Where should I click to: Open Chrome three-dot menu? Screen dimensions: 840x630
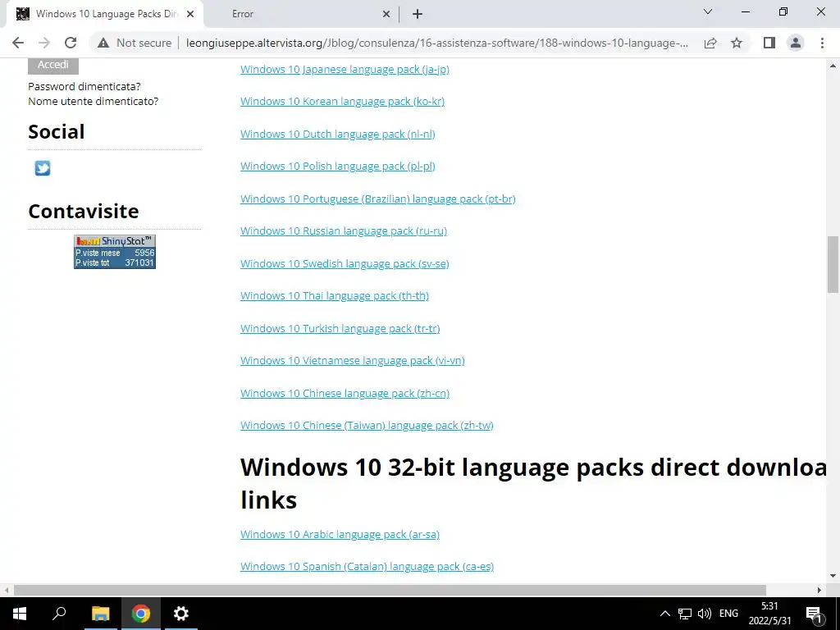pos(822,43)
